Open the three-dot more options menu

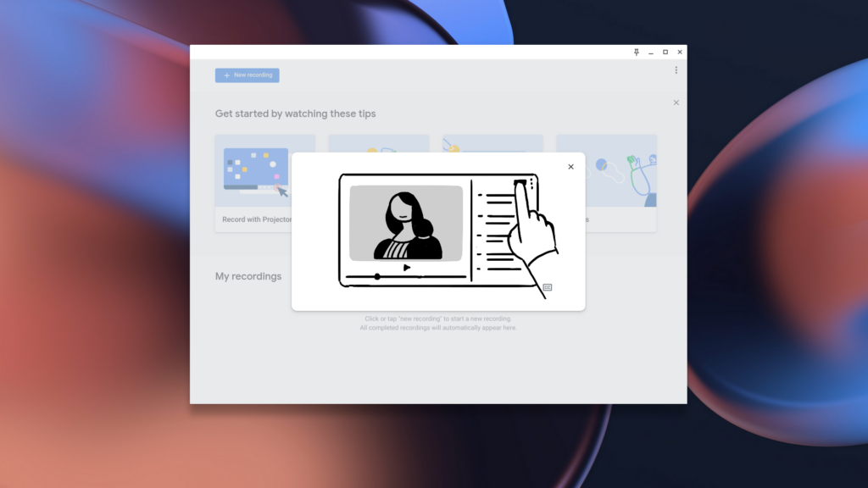click(x=676, y=70)
